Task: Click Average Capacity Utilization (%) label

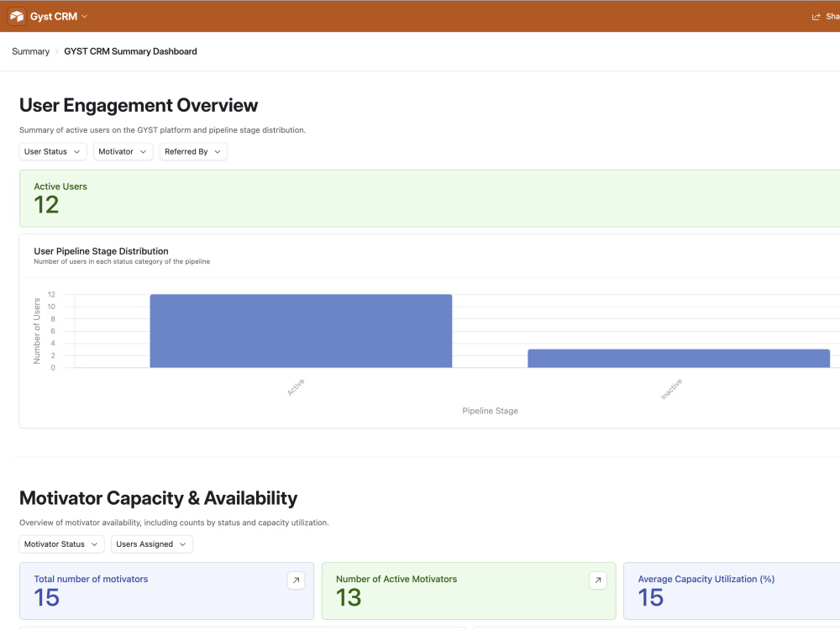Action: coord(706,579)
